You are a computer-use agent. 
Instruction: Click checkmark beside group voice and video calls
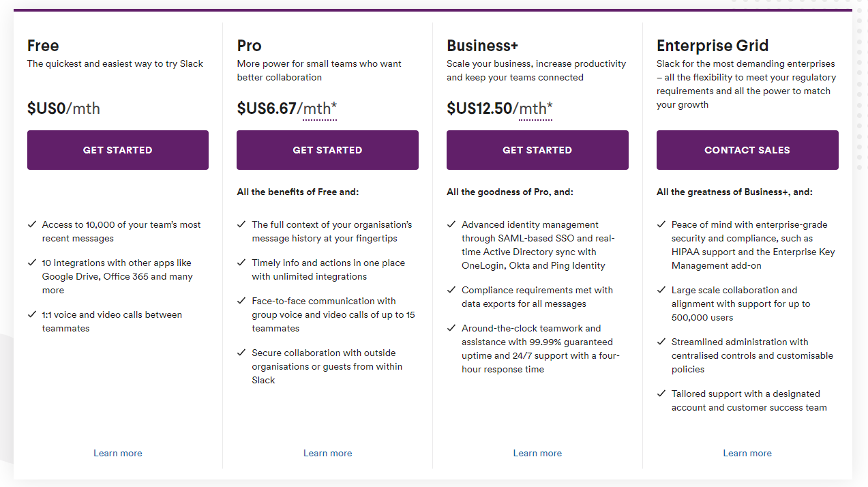(x=241, y=300)
